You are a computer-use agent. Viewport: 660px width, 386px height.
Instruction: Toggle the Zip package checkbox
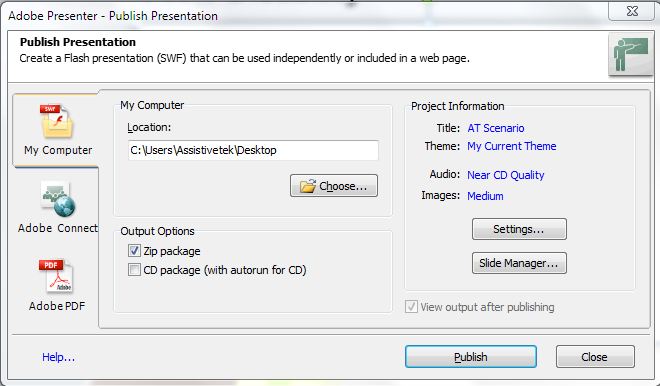pyautogui.click(x=134, y=251)
